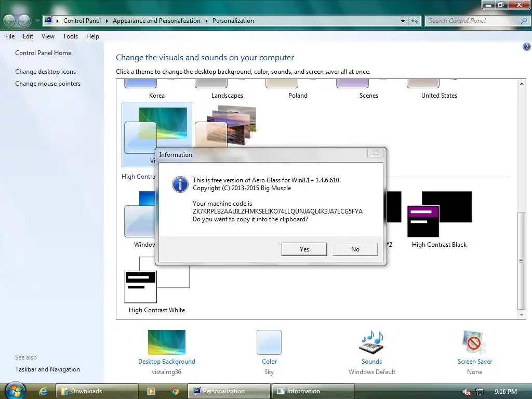
Task: Open the recent pages dropdown arrow
Action: coord(37,21)
